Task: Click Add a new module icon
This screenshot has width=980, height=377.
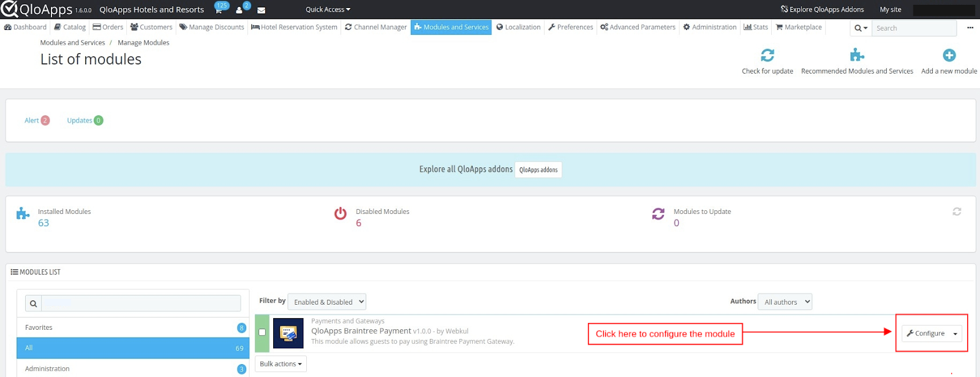Action: pos(949,55)
